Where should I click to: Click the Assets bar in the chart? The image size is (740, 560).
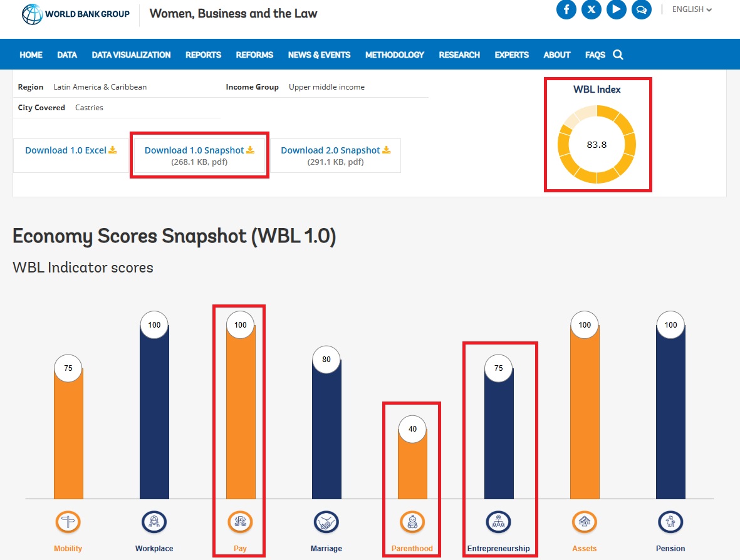585,412
